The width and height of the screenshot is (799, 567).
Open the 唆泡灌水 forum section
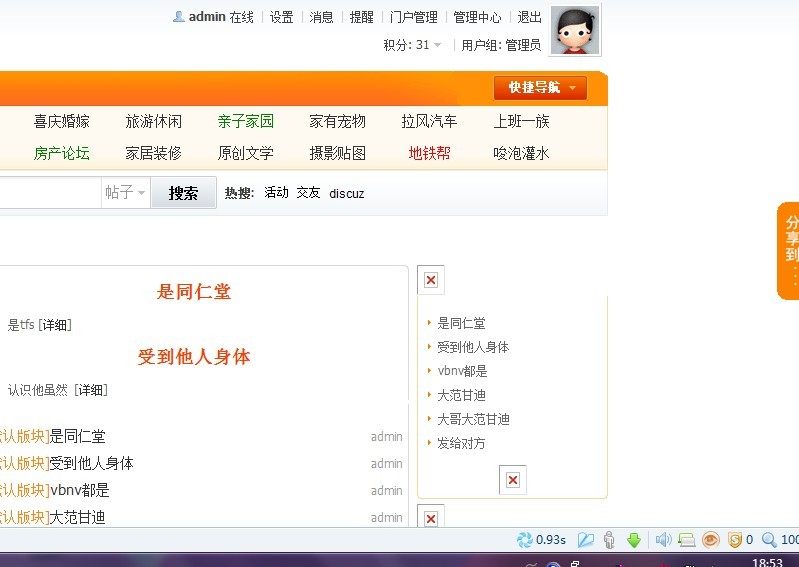[521, 153]
